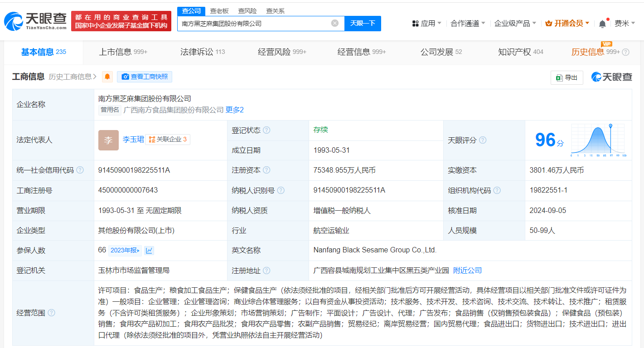Click the 天眼一下 search button
The width and height of the screenshot is (644, 348).
pos(363,23)
